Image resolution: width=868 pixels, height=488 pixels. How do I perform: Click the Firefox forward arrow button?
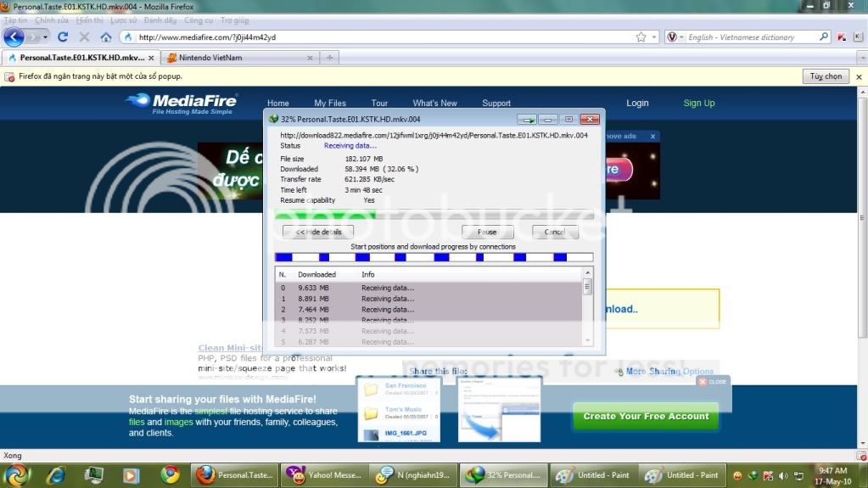pos(33,37)
